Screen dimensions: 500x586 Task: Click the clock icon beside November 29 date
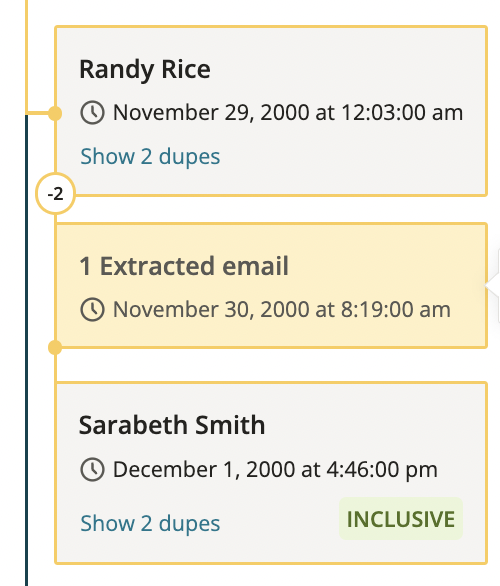tap(92, 112)
